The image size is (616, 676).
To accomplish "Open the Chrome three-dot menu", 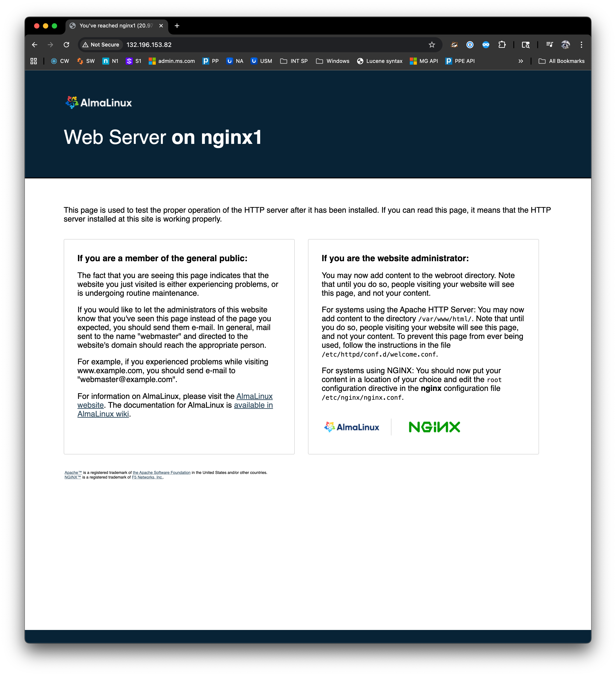I will pos(581,44).
